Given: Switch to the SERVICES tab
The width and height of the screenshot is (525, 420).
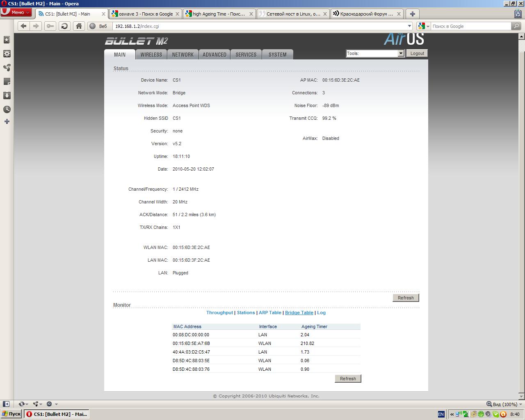Looking at the screenshot, I should (246, 55).
